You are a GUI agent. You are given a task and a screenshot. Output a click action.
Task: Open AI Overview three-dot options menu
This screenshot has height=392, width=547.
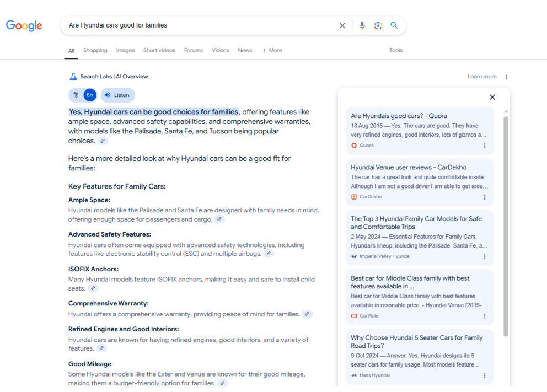click(507, 77)
